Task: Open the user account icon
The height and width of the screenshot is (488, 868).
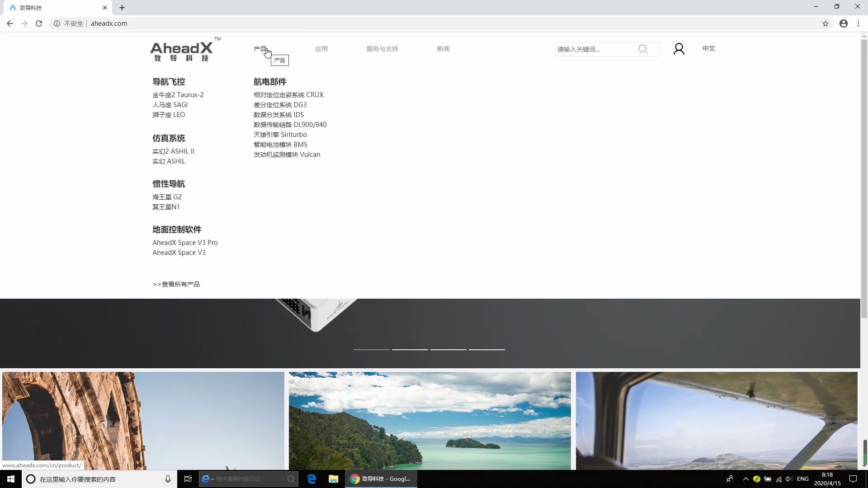Action: tap(679, 49)
